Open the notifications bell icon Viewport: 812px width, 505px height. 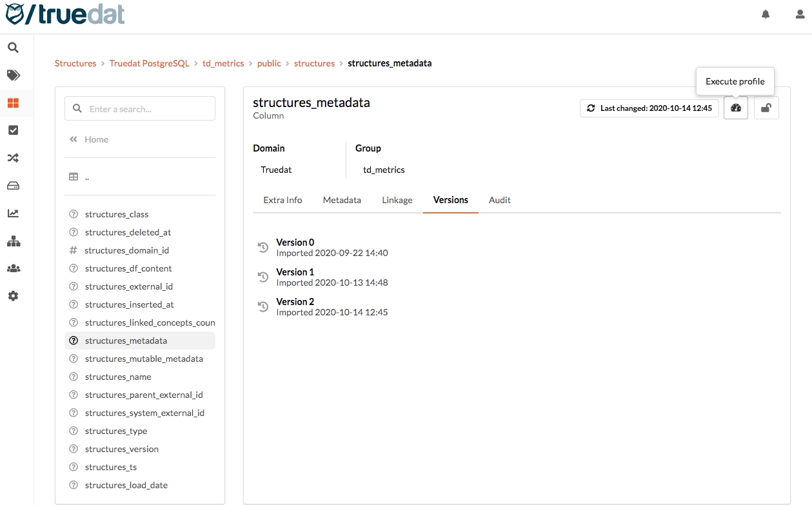click(x=766, y=14)
